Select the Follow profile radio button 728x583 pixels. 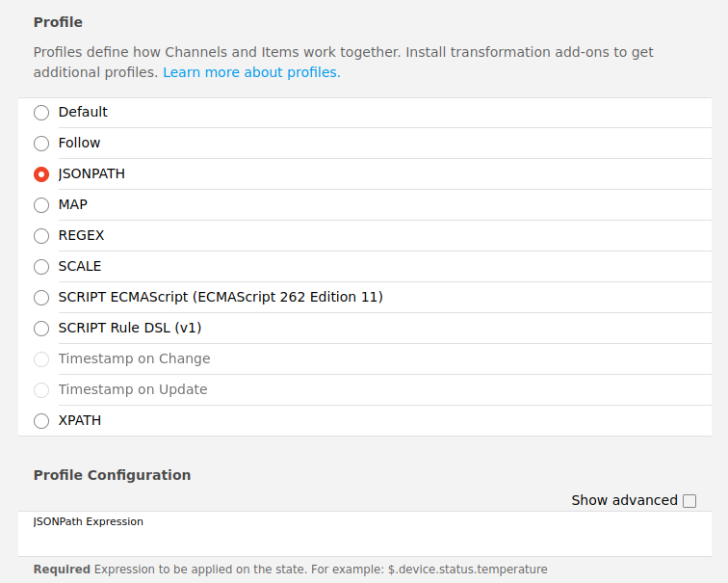click(x=41, y=143)
